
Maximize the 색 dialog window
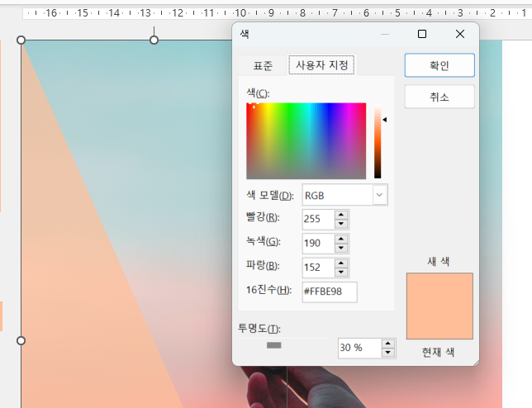(x=422, y=34)
